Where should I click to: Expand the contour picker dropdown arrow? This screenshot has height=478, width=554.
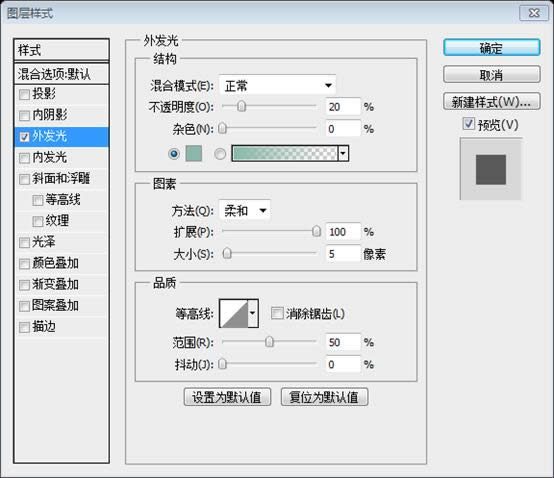(253, 313)
